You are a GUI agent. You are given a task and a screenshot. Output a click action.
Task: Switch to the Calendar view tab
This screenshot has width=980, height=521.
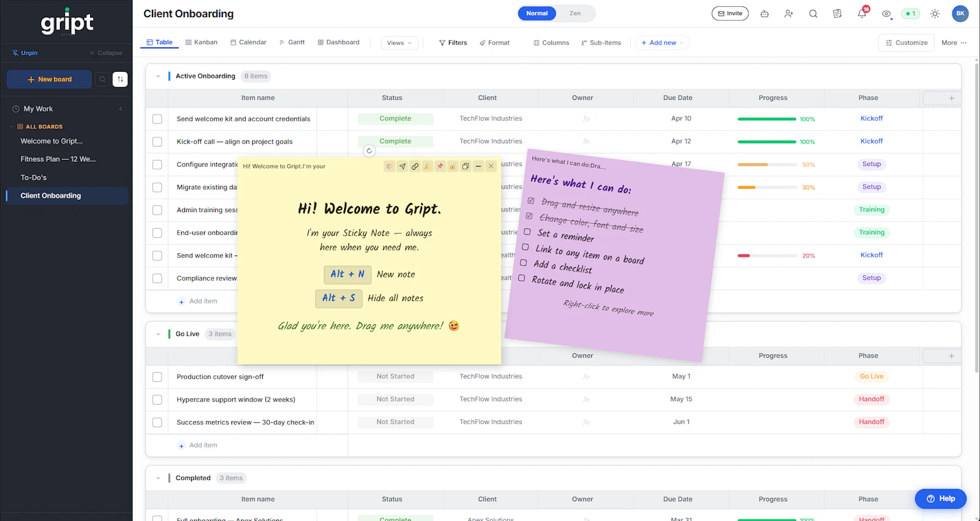(248, 42)
